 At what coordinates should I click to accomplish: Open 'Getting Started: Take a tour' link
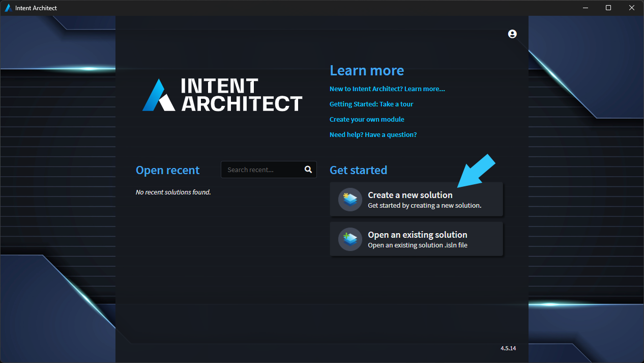(371, 104)
